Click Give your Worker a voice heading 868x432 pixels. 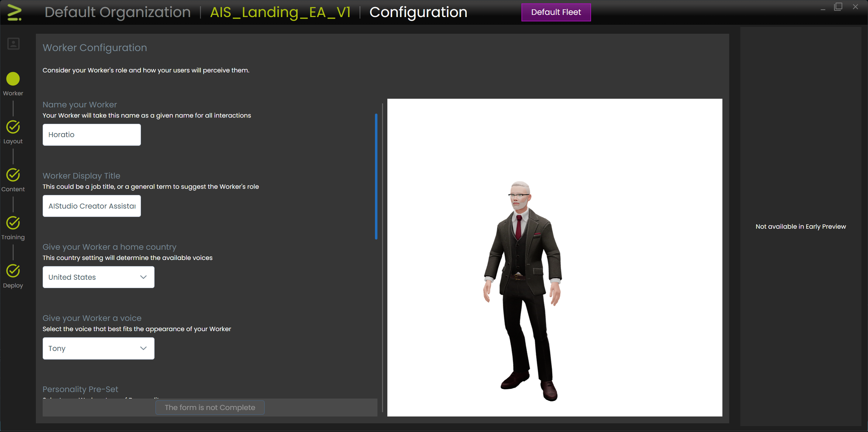click(x=92, y=318)
